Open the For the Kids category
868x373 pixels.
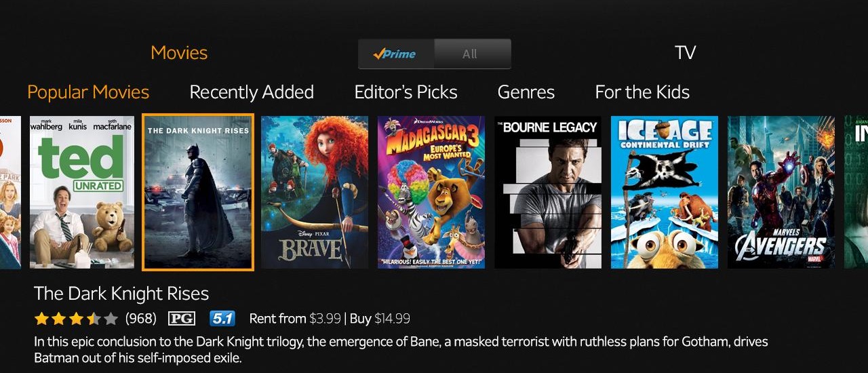[642, 92]
